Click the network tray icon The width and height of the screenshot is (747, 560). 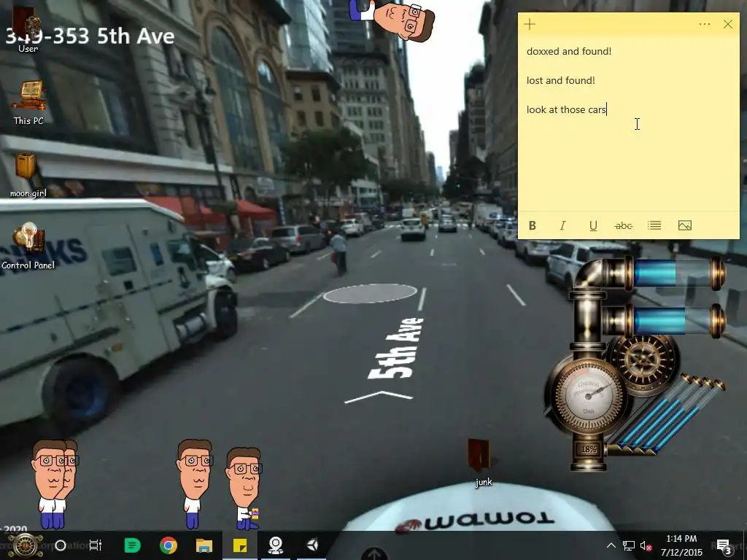pyautogui.click(x=629, y=545)
